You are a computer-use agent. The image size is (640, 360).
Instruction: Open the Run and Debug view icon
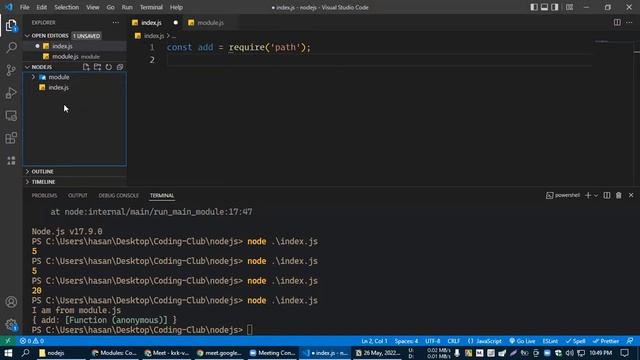click(x=11, y=93)
